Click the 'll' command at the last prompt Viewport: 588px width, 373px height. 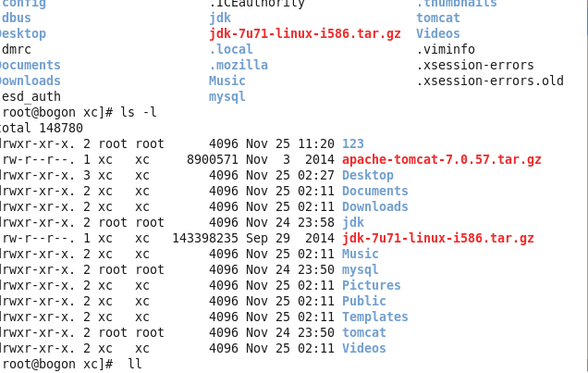click(135, 364)
